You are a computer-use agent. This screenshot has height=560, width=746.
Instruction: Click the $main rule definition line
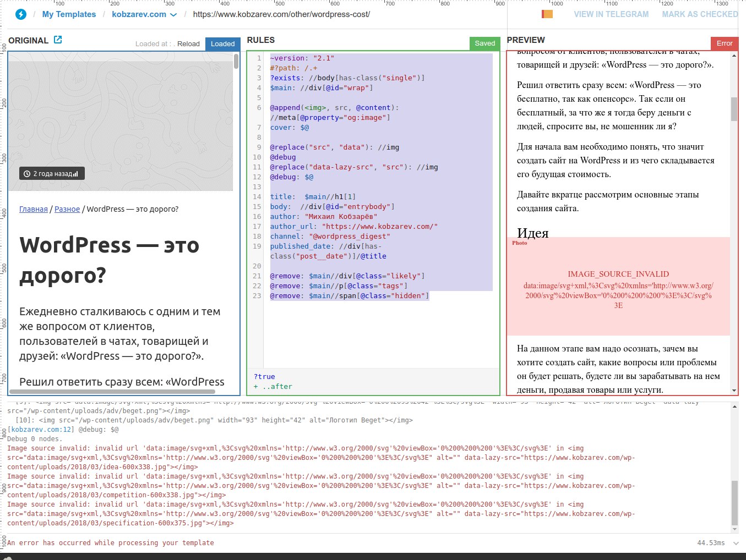tap(322, 88)
